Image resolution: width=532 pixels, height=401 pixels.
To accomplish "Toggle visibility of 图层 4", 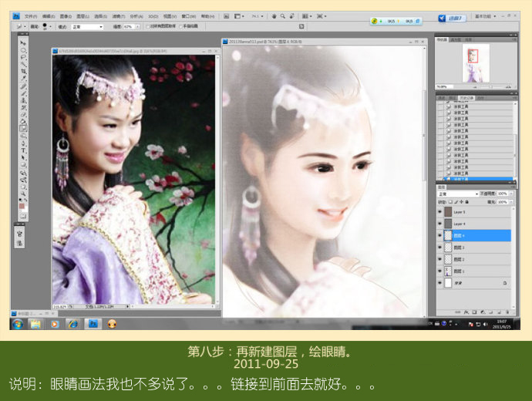I will point(440,235).
